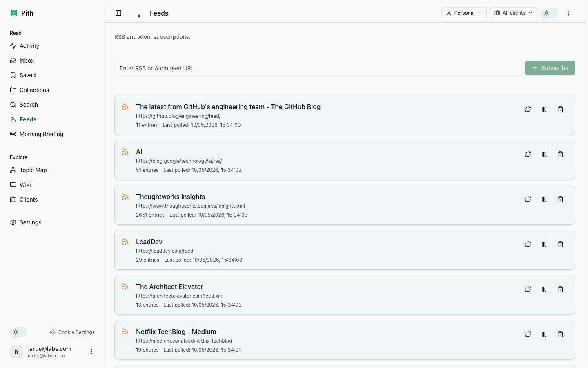Click the Pith logo
This screenshot has width=588, height=368.
coord(14,13)
